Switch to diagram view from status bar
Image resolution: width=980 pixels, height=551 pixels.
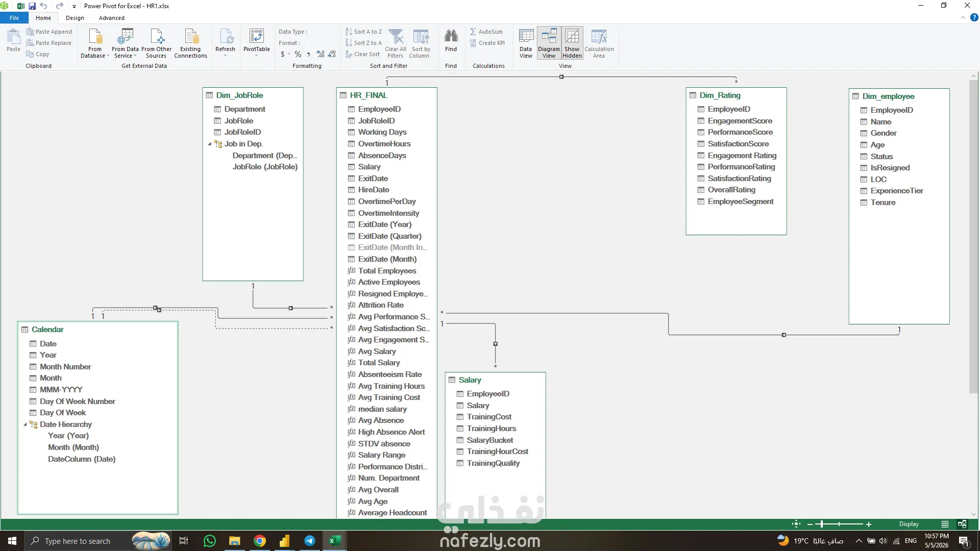click(962, 524)
